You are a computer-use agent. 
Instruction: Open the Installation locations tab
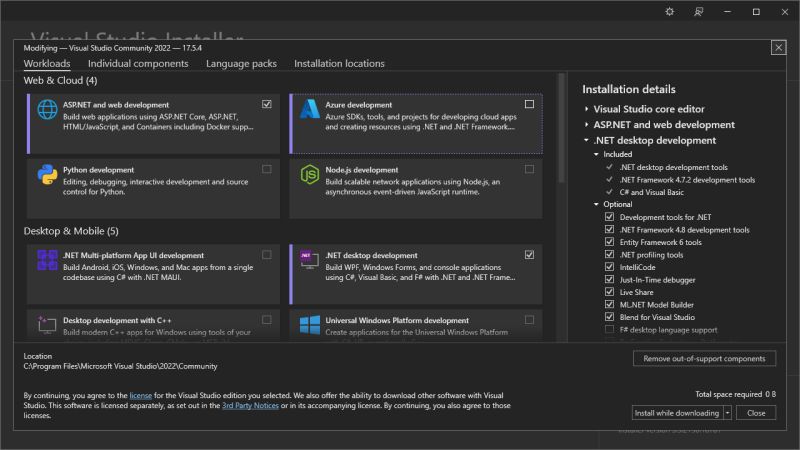pyautogui.click(x=339, y=63)
